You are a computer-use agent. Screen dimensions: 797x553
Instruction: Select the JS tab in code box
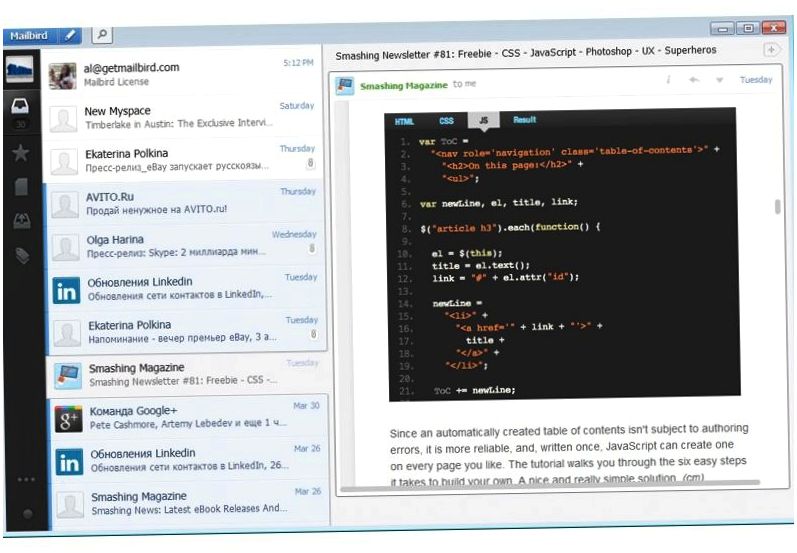pyautogui.click(x=483, y=120)
